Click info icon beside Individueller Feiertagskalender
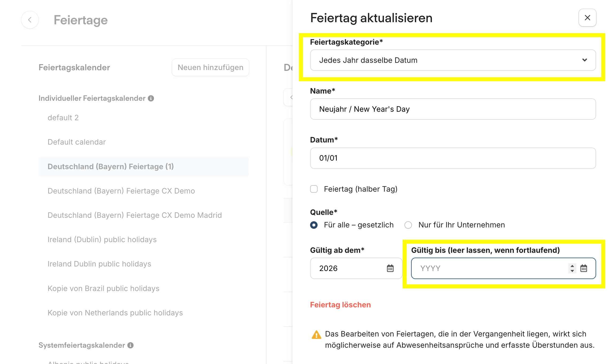The height and width of the screenshot is (364, 610). point(151,98)
